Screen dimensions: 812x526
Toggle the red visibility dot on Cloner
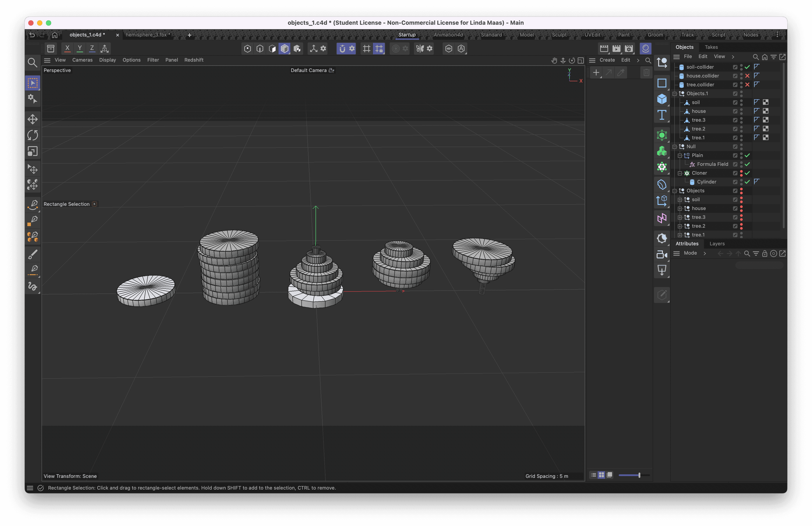[x=741, y=173]
